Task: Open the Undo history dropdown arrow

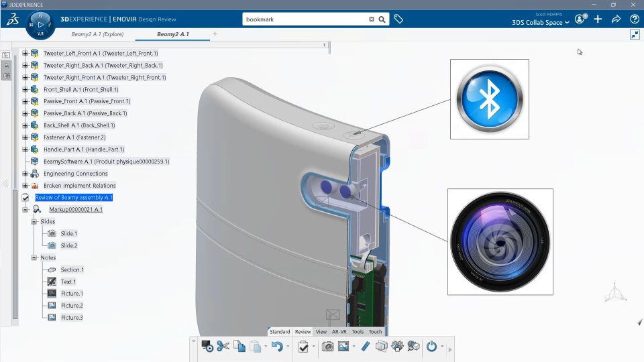Action: tap(288, 347)
